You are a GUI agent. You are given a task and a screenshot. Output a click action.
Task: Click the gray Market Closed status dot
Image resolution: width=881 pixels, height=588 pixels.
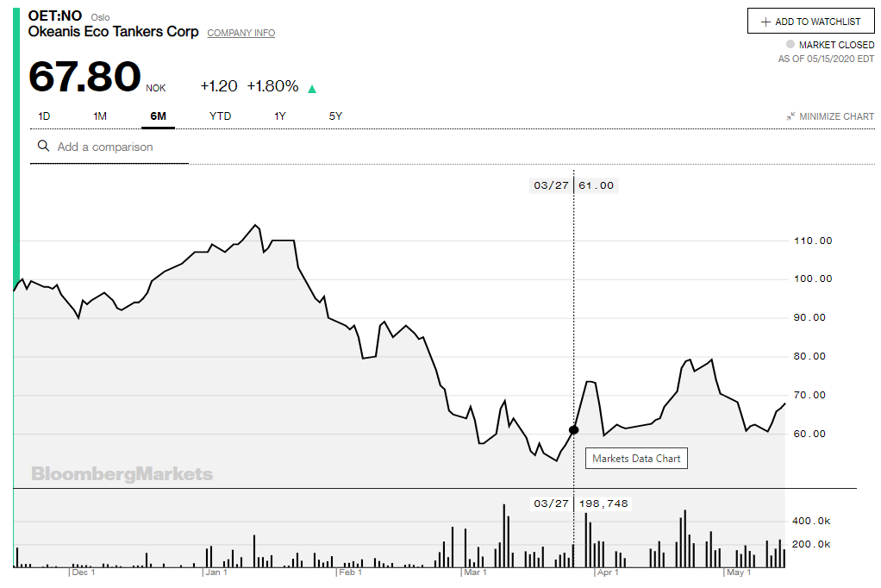[x=790, y=44]
